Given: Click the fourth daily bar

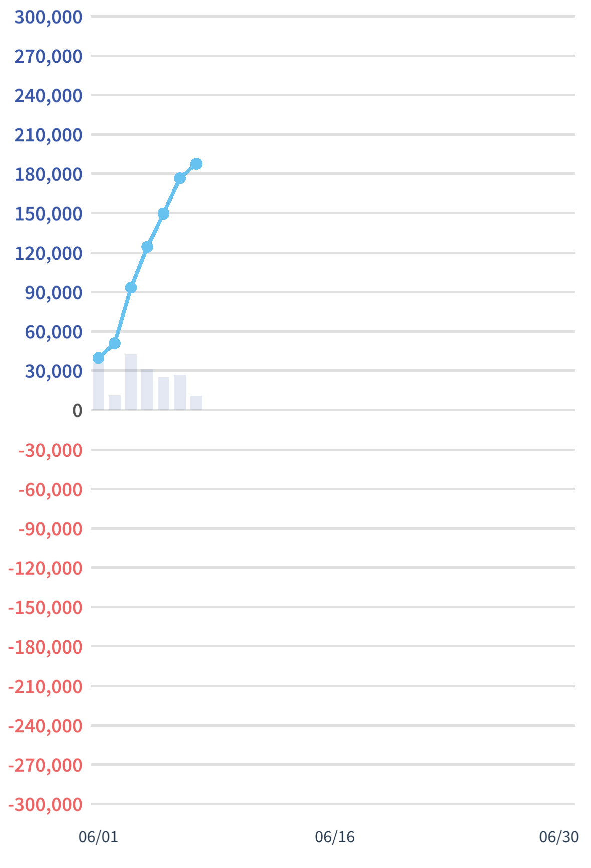Looking at the screenshot, I should [x=147, y=390].
